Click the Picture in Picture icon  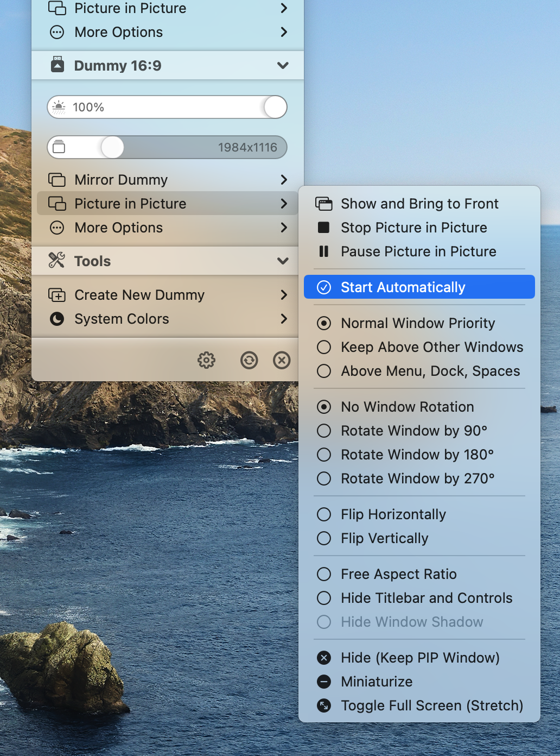click(x=57, y=204)
